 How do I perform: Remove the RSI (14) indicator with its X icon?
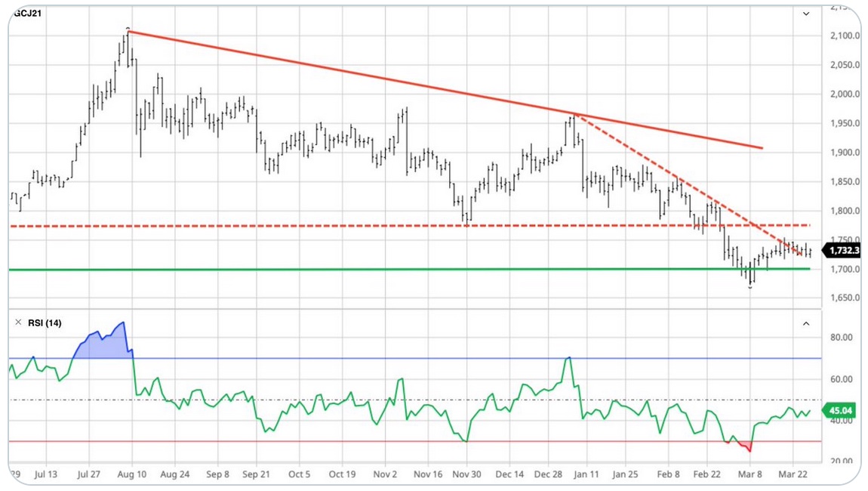tap(17, 323)
